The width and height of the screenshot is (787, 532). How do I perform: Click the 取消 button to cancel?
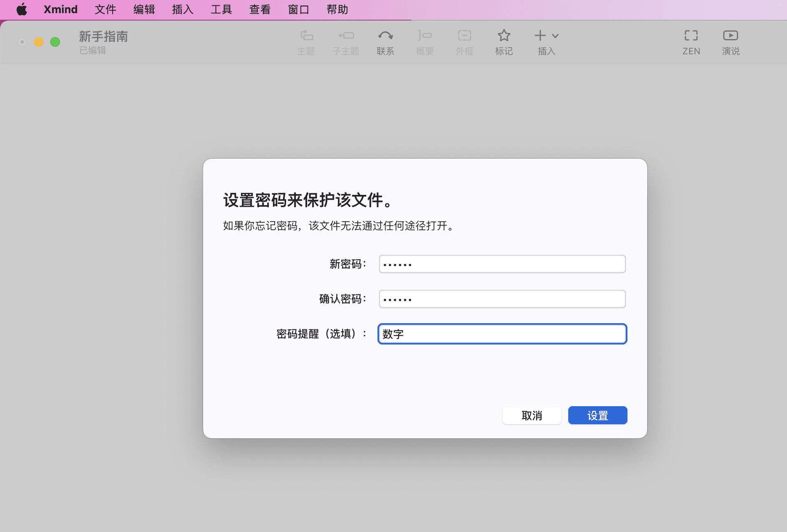coord(531,415)
